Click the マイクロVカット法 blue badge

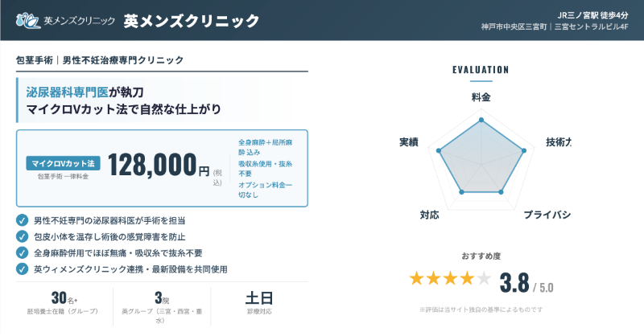click(x=63, y=162)
